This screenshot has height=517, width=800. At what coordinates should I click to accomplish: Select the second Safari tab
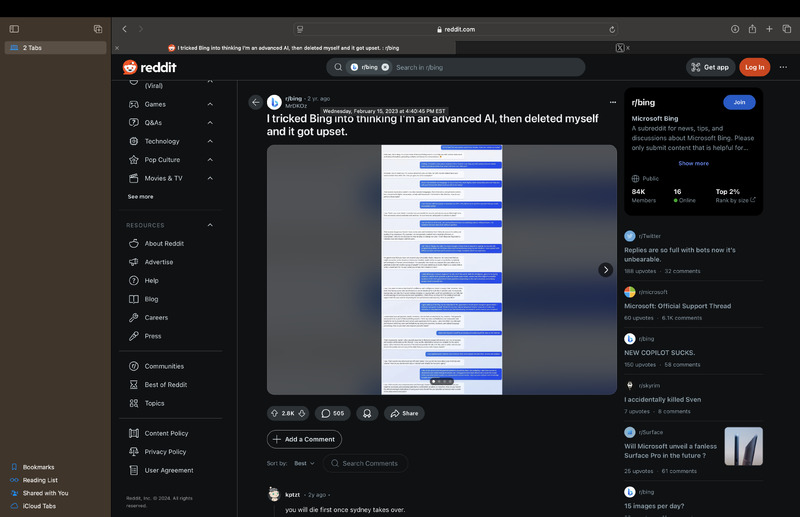point(623,48)
